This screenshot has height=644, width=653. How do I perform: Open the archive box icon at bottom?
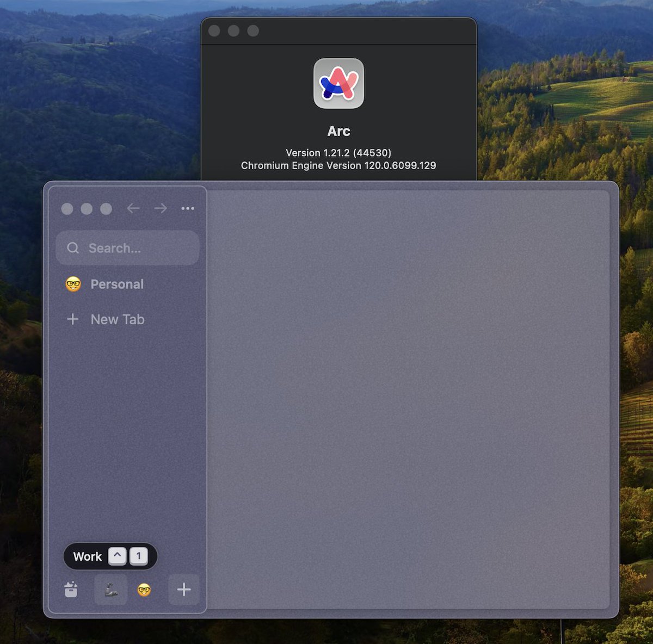point(71,590)
